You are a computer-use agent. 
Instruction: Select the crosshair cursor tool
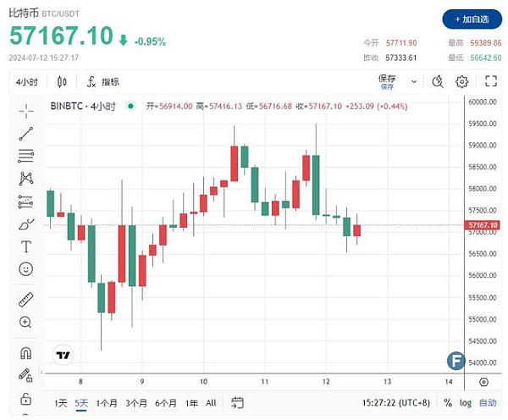point(25,110)
